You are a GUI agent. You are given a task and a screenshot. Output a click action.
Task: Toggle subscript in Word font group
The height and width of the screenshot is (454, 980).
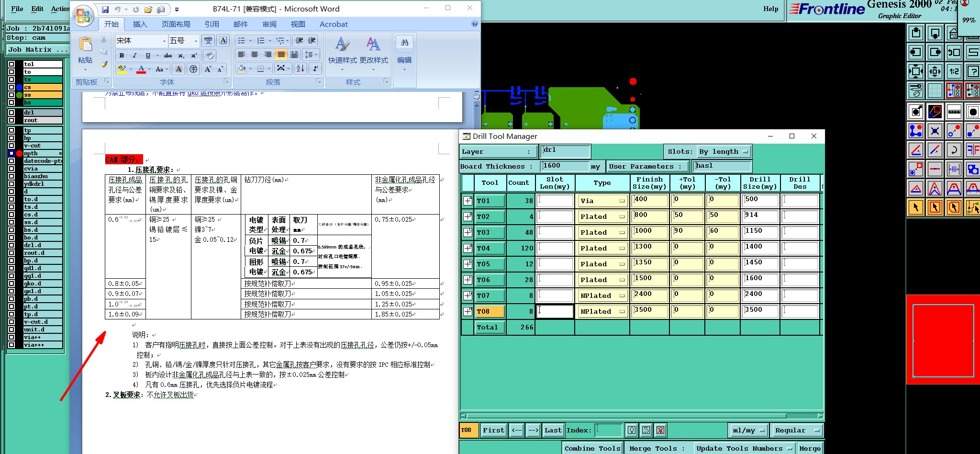(181, 56)
